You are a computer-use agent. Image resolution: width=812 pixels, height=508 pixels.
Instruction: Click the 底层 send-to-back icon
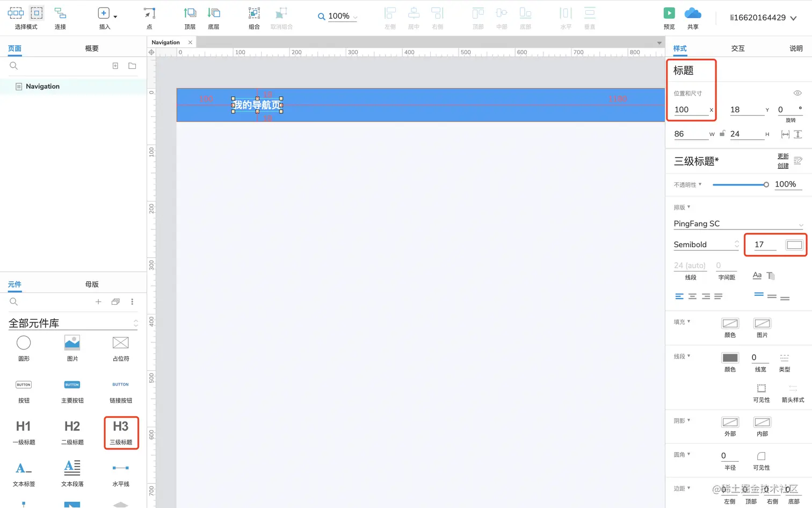(x=213, y=18)
